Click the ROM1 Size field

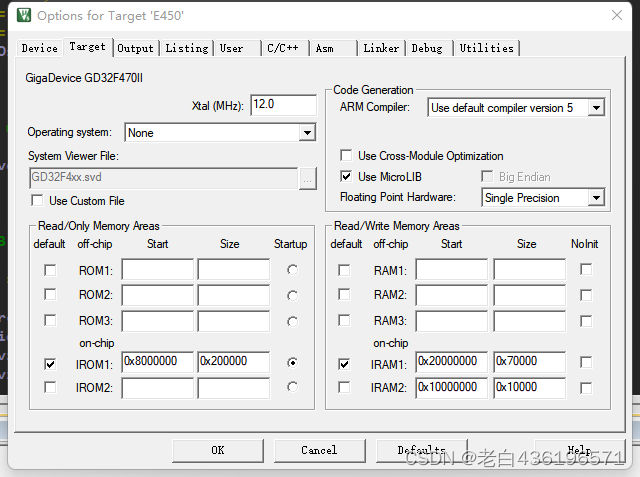pyautogui.click(x=233, y=269)
